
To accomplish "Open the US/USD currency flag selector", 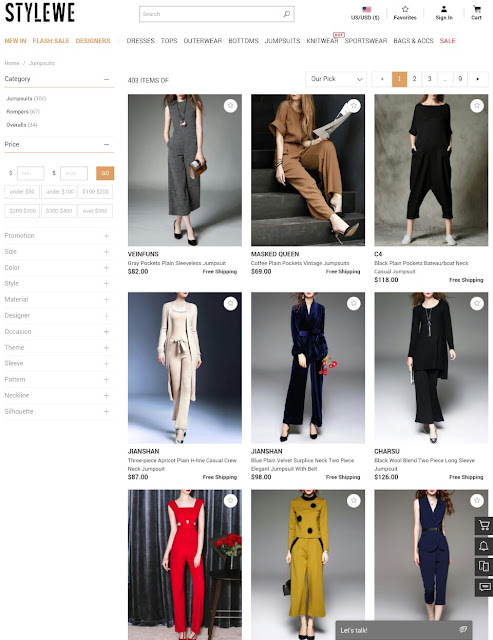I will (366, 9).
